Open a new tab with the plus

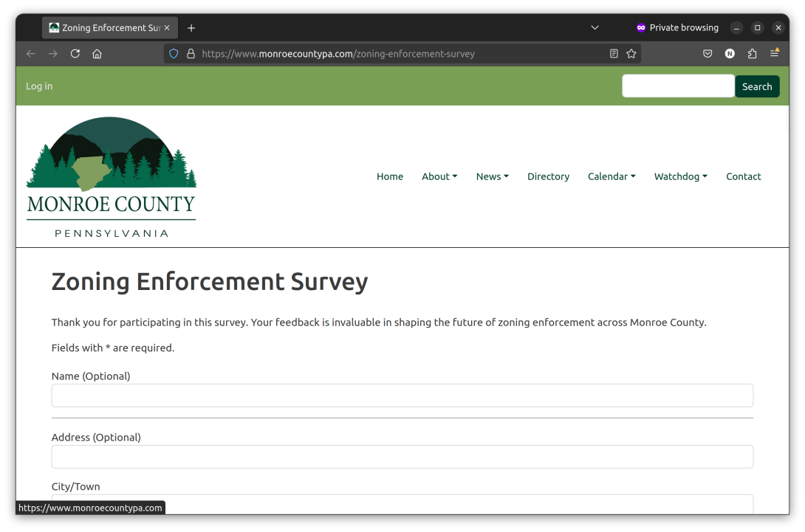point(191,27)
